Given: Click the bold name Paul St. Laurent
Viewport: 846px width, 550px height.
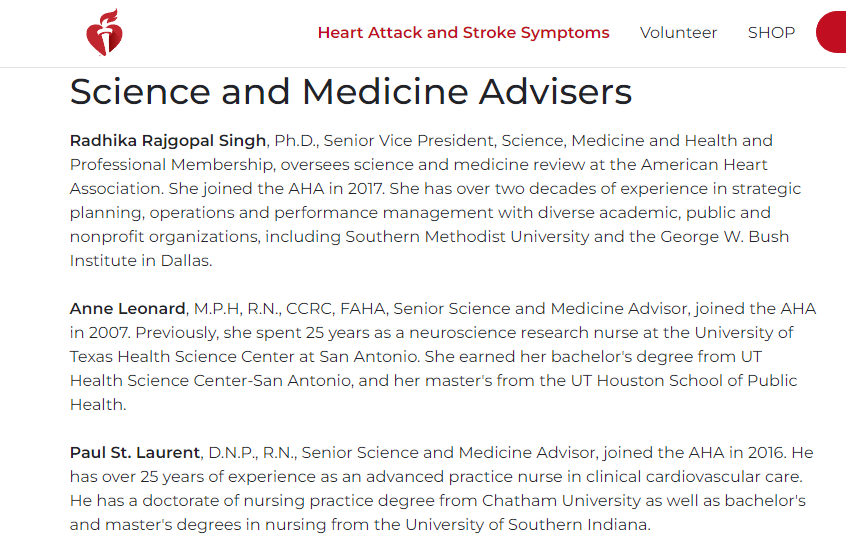Looking at the screenshot, I should click(x=135, y=453).
